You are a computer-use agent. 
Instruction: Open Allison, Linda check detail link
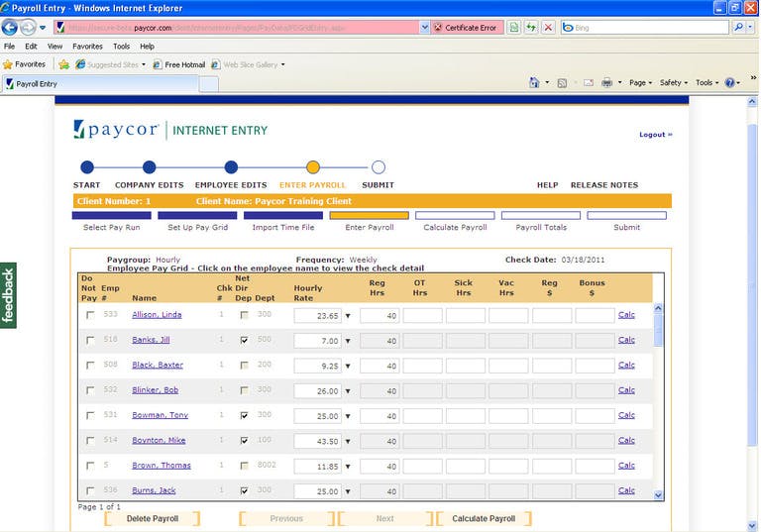[157, 314]
